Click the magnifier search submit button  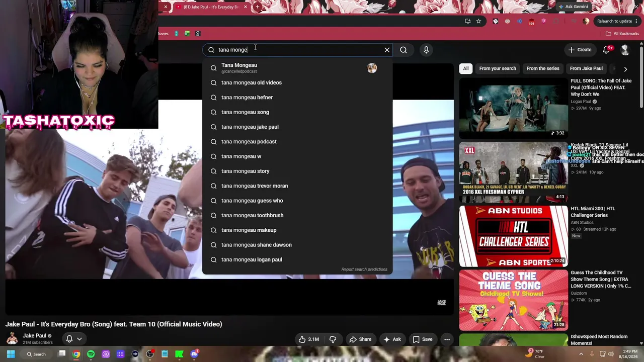coord(404,50)
